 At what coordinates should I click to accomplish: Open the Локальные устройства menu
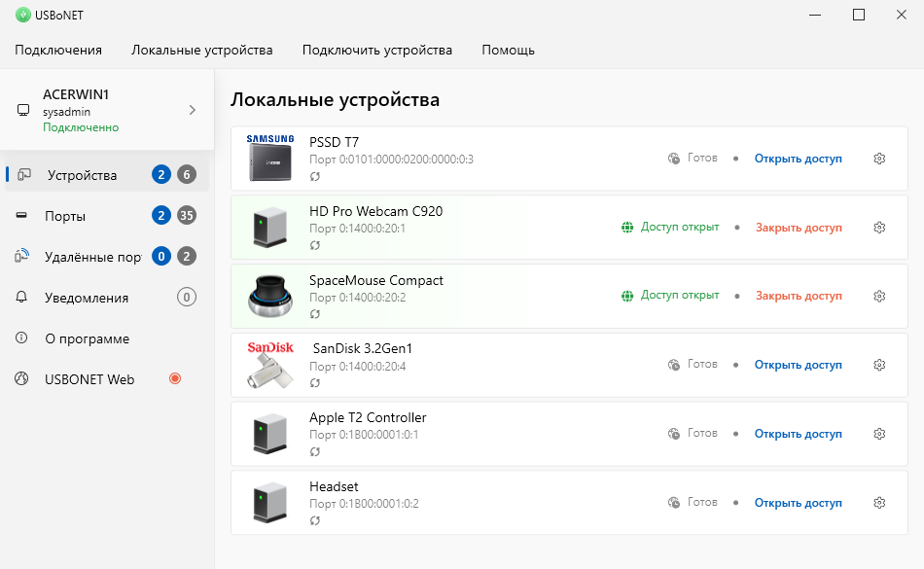click(x=202, y=50)
